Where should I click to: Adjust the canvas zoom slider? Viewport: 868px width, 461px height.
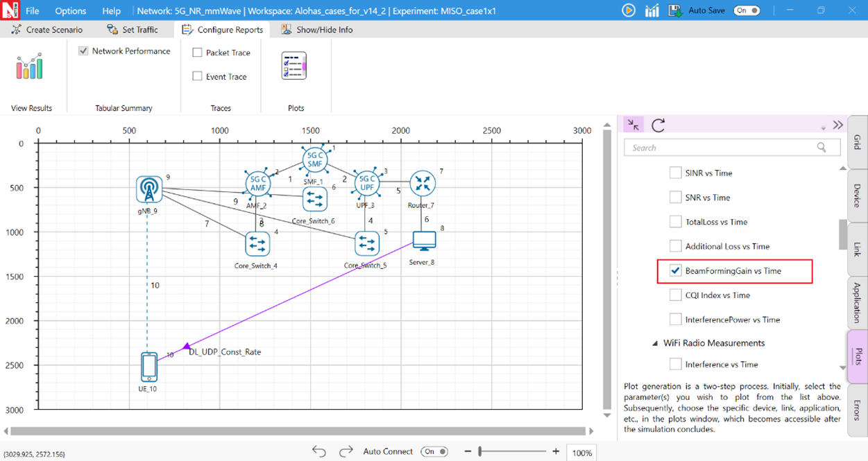(480, 451)
